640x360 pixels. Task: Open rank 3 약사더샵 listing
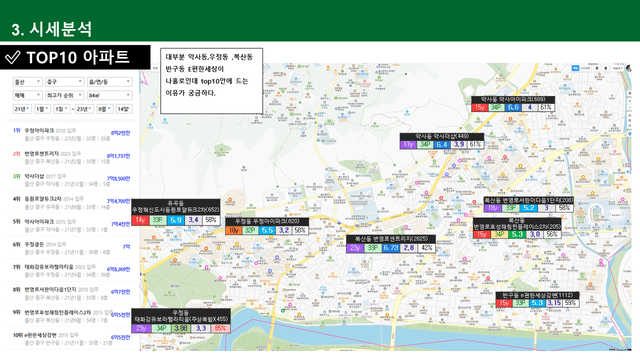tap(71, 180)
